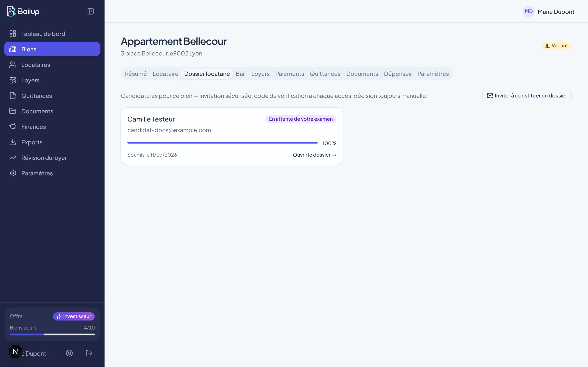Follow the Ouvrir le dossier link
Image resolution: width=588 pixels, height=367 pixels.
tap(315, 155)
